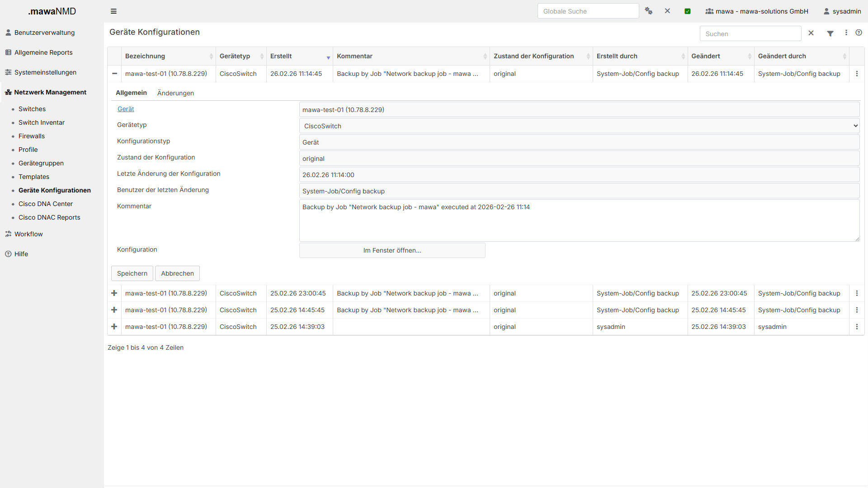Viewport: 868px width, 488px height.
Task: Click the Globale Suche input field
Action: [588, 11]
